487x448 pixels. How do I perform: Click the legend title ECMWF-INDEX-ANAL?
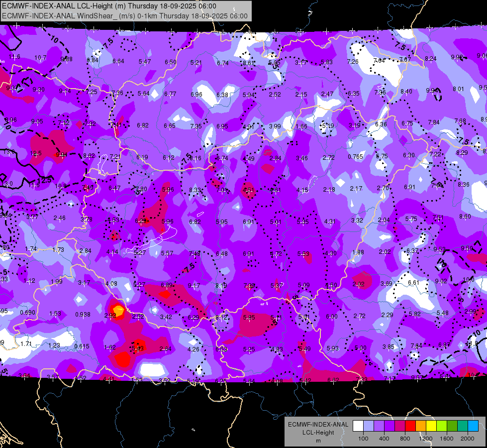[318, 425]
